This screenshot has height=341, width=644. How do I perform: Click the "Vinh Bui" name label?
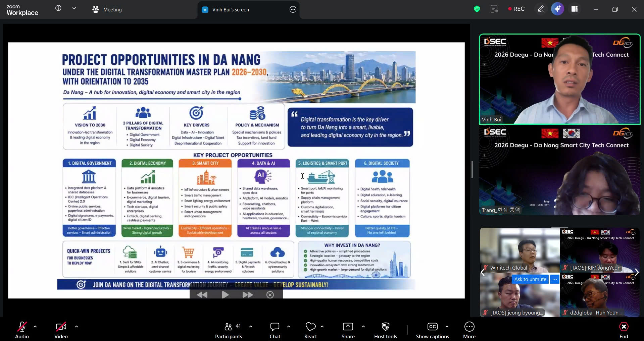pyautogui.click(x=491, y=119)
